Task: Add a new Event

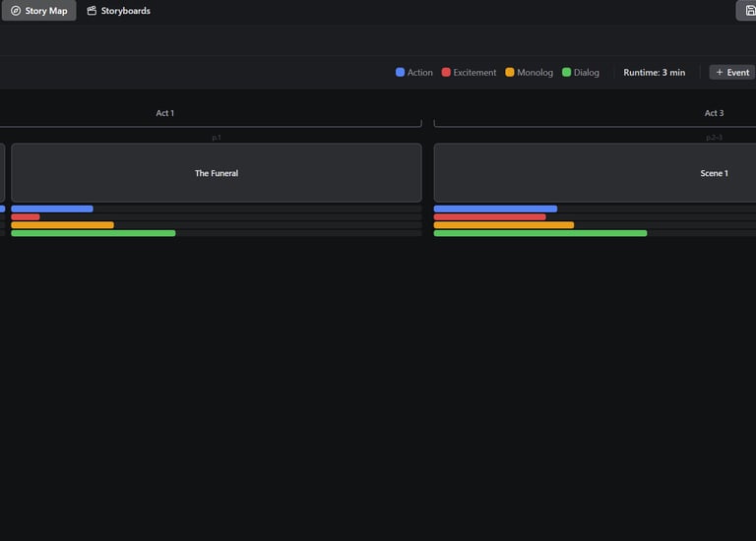Action: coord(732,72)
